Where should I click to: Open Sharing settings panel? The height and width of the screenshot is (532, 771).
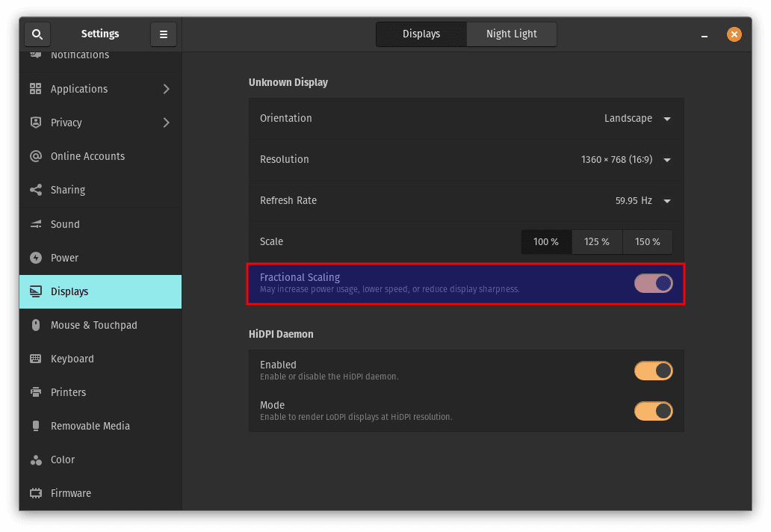tap(100, 190)
